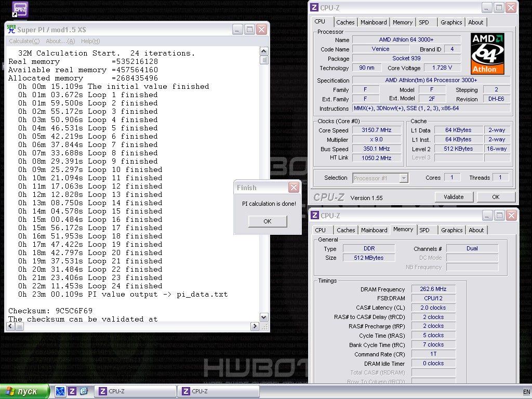
Task: Click the Core Speed 3150.7 MHz value
Action: click(x=377, y=130)
